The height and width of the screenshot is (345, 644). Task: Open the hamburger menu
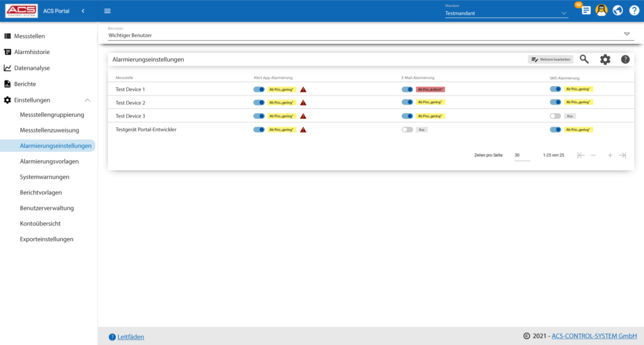pyautogui.click(x=107, y=11)
